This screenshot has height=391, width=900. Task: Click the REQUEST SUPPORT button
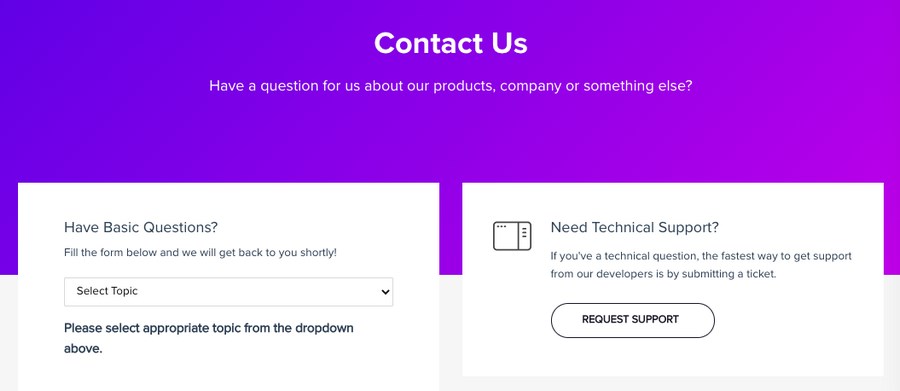(x=633, y=320)
